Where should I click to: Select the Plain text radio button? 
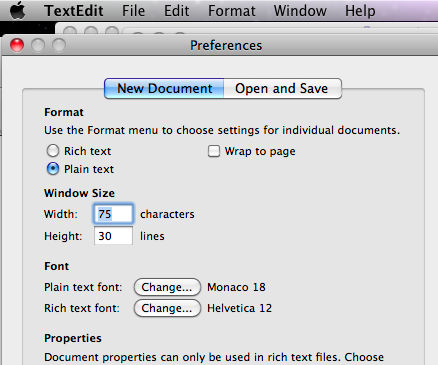53,169
